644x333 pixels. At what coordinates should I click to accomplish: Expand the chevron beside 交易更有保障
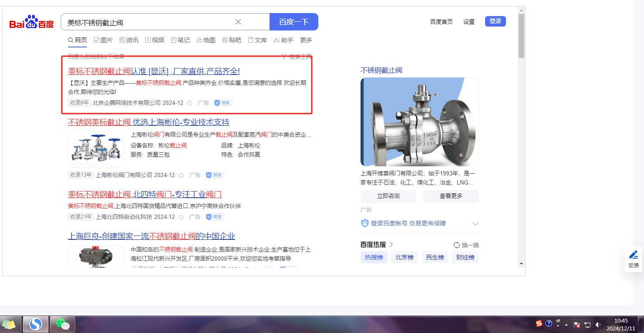pos(475,224)
